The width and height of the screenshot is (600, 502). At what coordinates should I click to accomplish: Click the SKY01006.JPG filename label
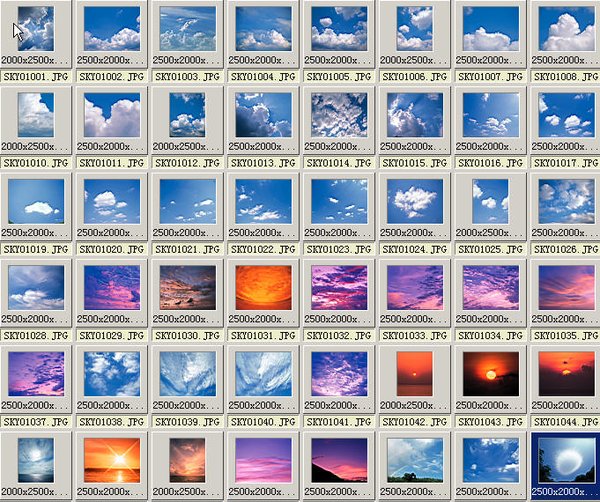point(415,75)
